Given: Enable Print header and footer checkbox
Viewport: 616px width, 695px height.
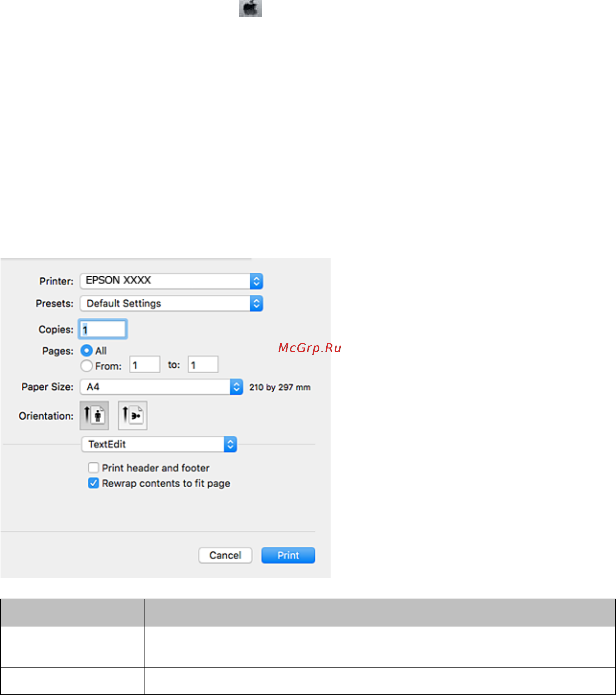Looking at the screenshot, I should pyautogui.click(x=93, y=467).
